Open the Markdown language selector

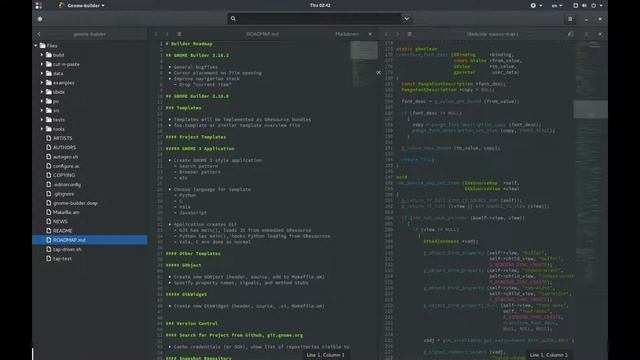point(347,34)
